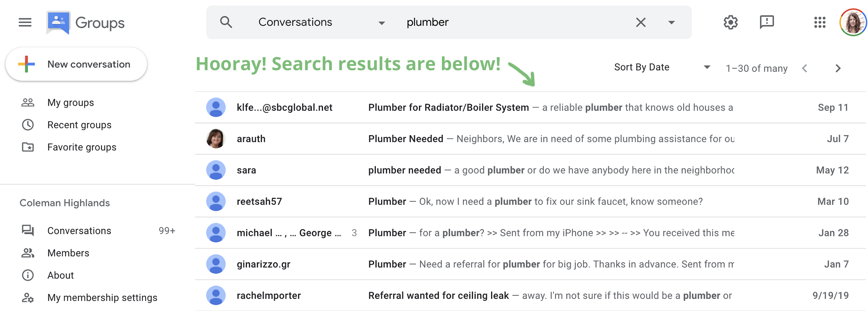868x311 pixels.
Task: Open Favorite groups
Action: (82, 147)
